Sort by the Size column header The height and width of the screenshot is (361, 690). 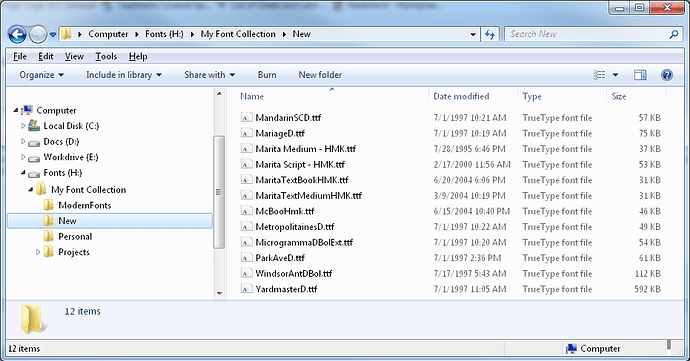[x=619, y=96]
